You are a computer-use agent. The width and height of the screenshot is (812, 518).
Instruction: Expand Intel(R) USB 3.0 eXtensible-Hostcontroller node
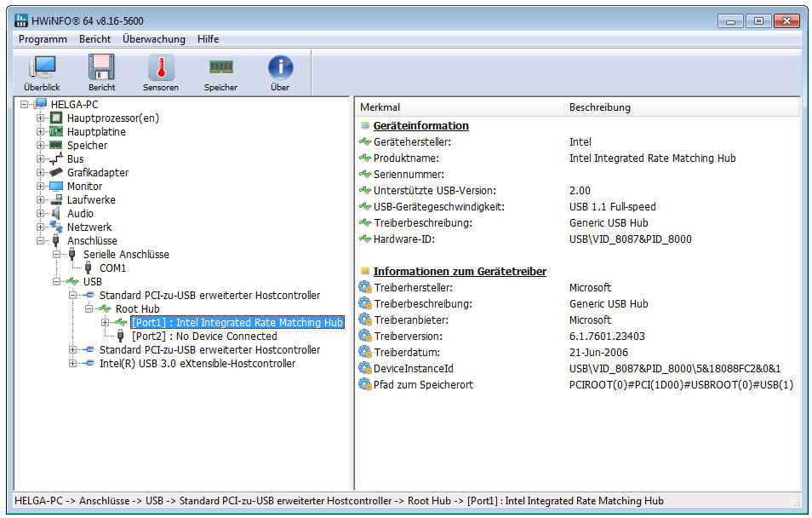point(72,364)
